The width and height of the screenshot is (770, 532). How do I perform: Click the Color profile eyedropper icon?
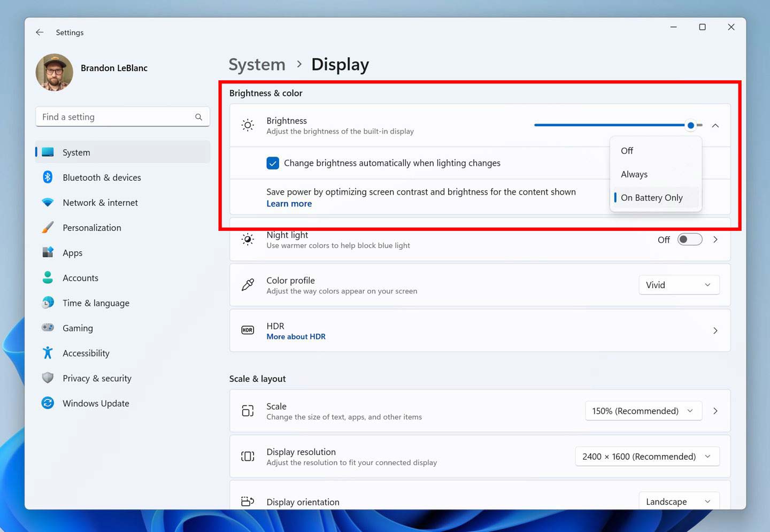247,285
